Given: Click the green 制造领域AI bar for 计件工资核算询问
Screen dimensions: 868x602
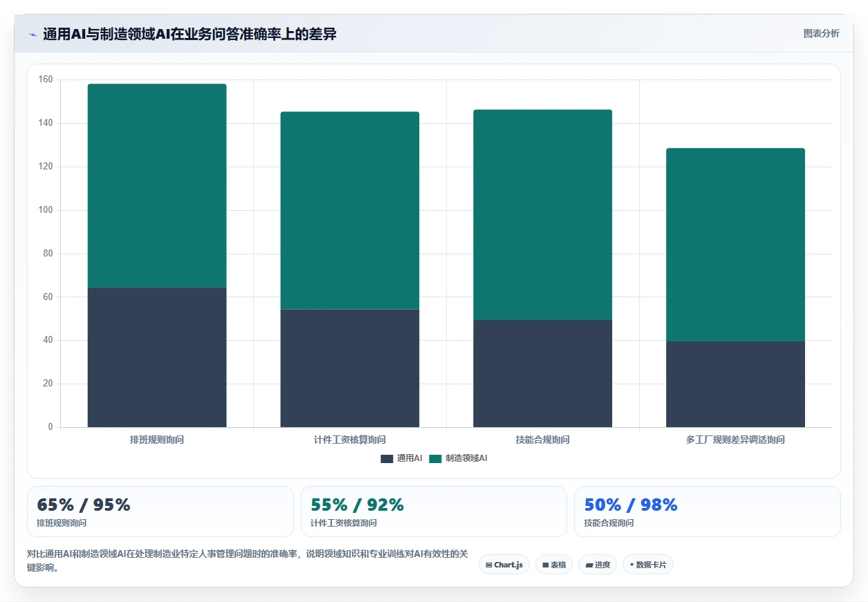Looking at the screenshot, I should 350,210.
